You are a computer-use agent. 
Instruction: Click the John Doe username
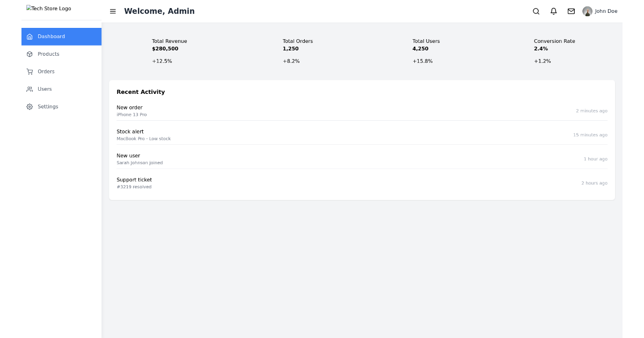[x=606, y=11]
